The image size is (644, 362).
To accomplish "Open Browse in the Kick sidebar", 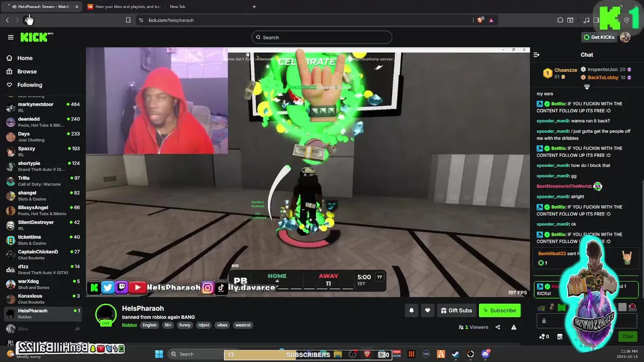I will pyautogui.click(x=27, y=71).
